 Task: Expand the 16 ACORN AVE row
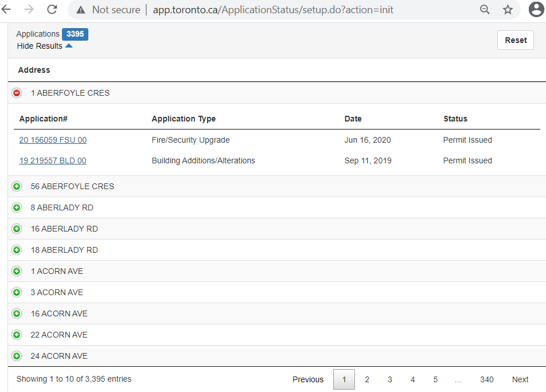click(x=17, y=313)
